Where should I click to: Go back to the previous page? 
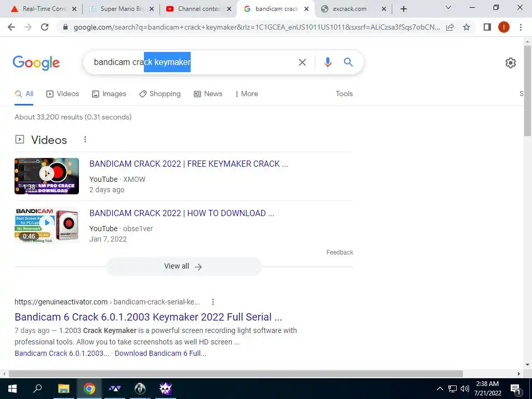click(11, 27)
